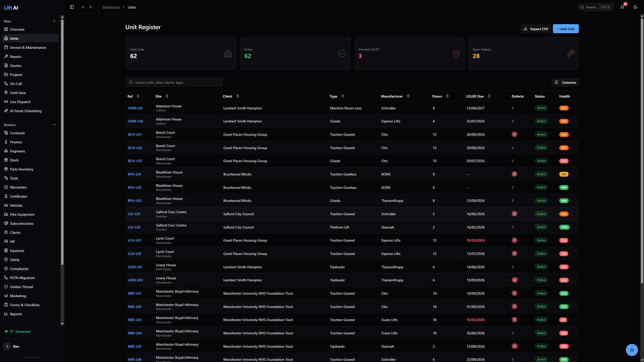
Task: Click the Overdue LOLER shield icon
Action: 456,54
